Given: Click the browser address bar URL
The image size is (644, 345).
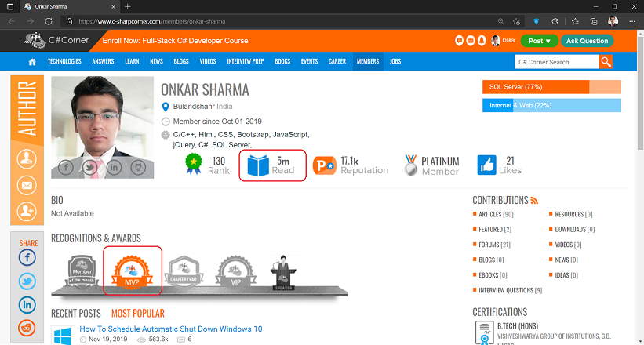Looking at the screenshot, I should (152, 21).
